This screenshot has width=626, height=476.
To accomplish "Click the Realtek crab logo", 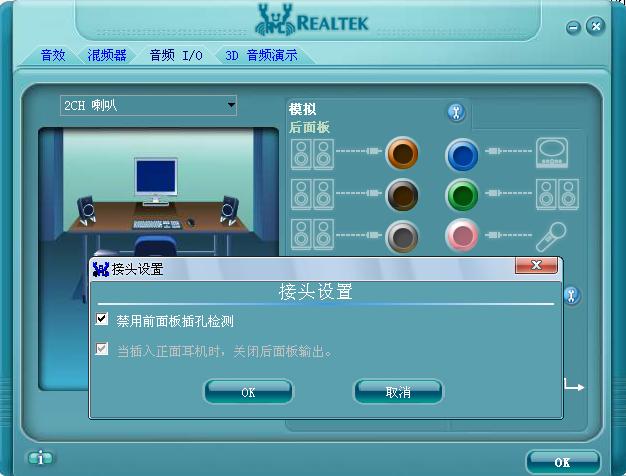I will click(x=275, y=20).
